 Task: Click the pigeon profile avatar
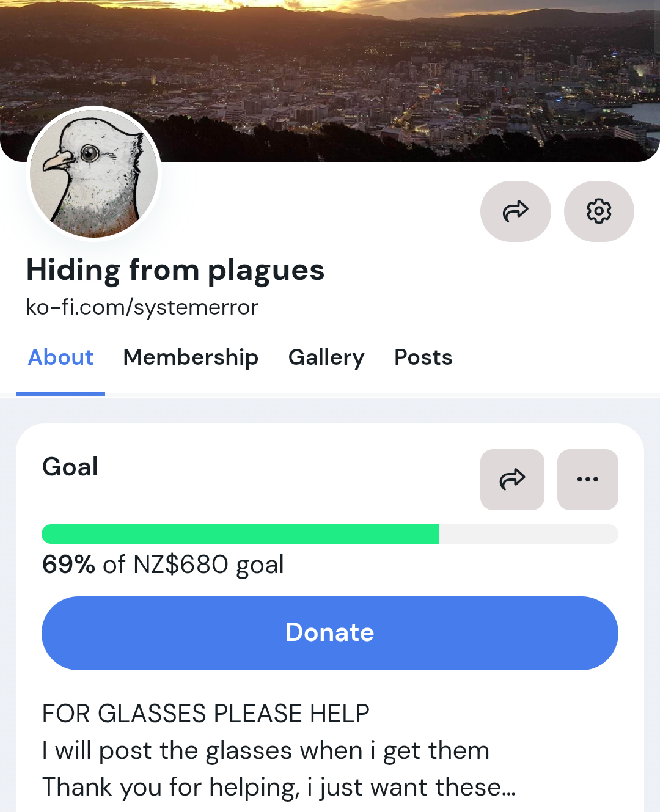(94, 174)
